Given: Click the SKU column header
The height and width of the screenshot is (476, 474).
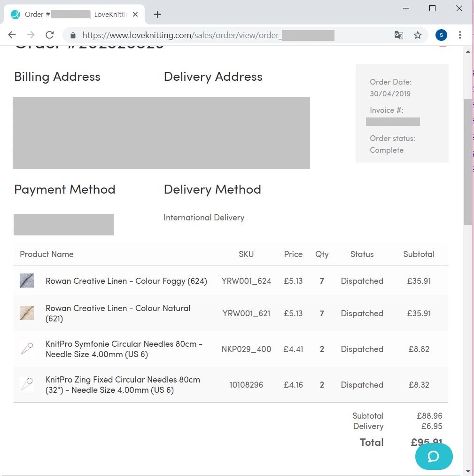Looking at the screenshot, I should click(246, 254).
